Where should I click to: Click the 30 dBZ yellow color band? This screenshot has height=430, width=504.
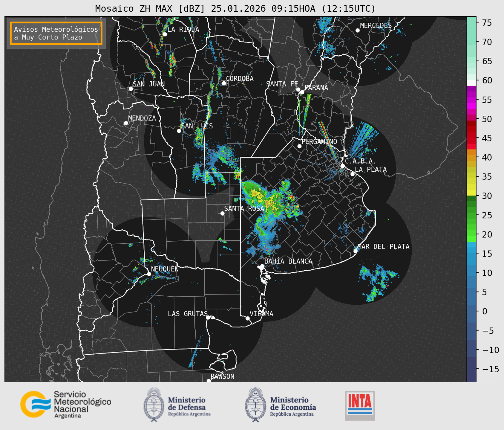471,193
